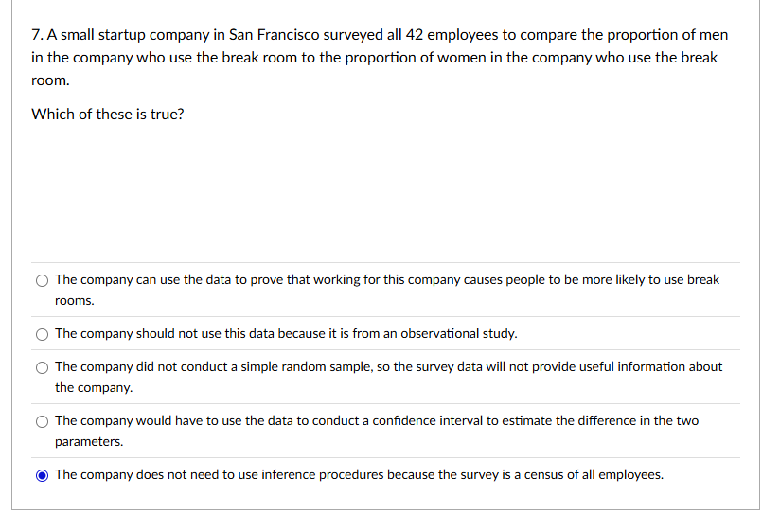Click 'the company.' on the third option's second line
Viewport: 780px width, 532px height.
click(x=94, y=388)
